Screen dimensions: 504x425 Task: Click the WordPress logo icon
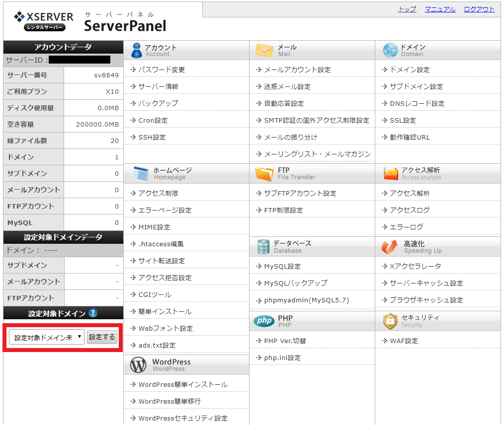click(138, 365)
